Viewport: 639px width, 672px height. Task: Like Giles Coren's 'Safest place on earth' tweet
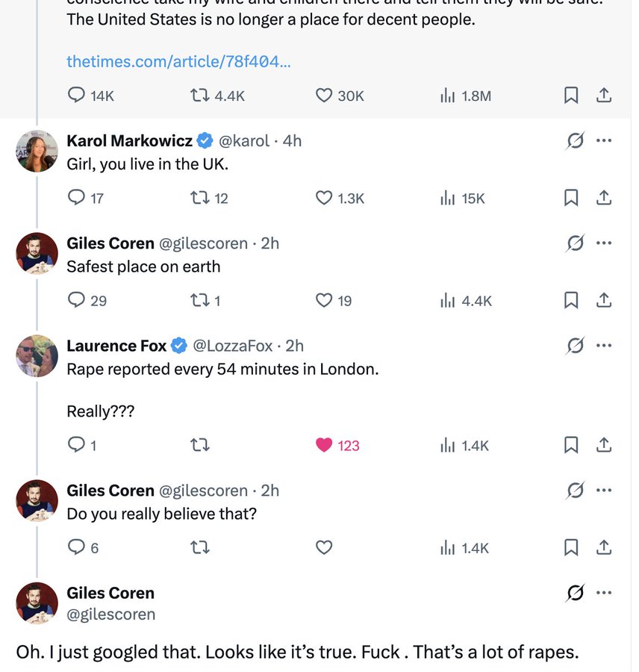[x=324, y=300]
